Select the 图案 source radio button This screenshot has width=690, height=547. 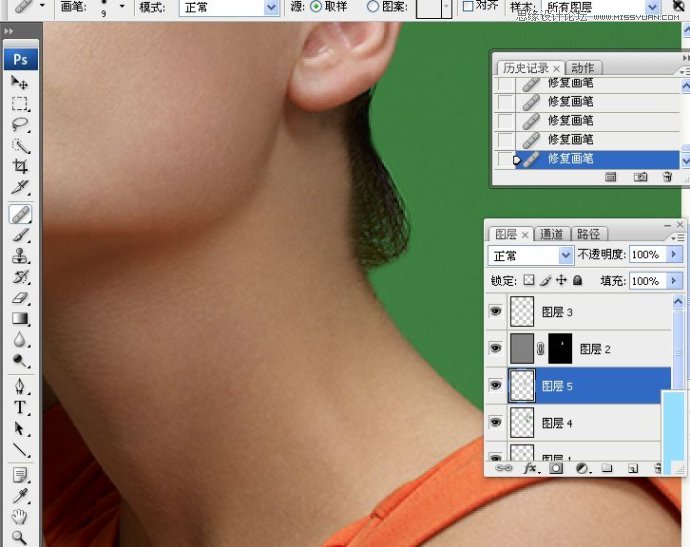tap(373, 6)
